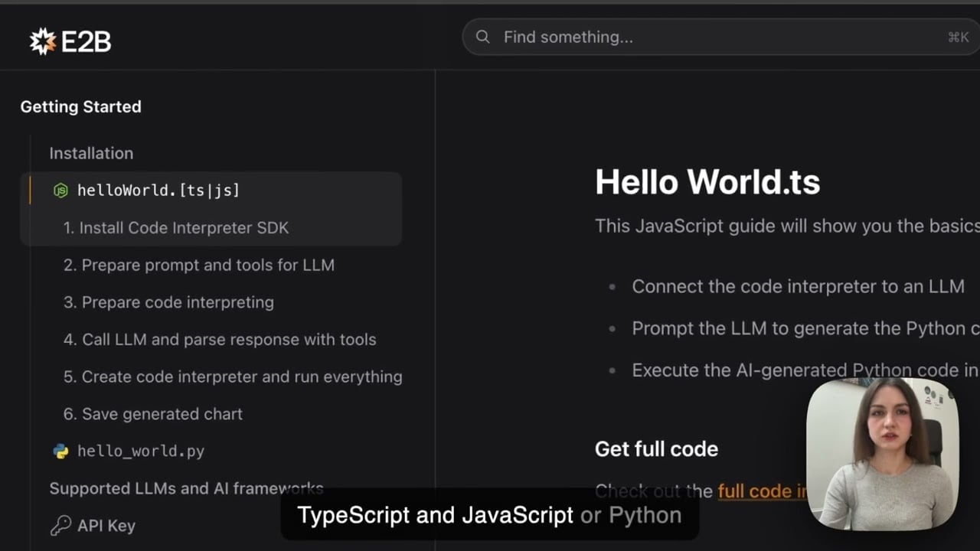The image size is (980, 551).
Task: Click the "Getting Started" section heading
Action: [x=80, y=106]
